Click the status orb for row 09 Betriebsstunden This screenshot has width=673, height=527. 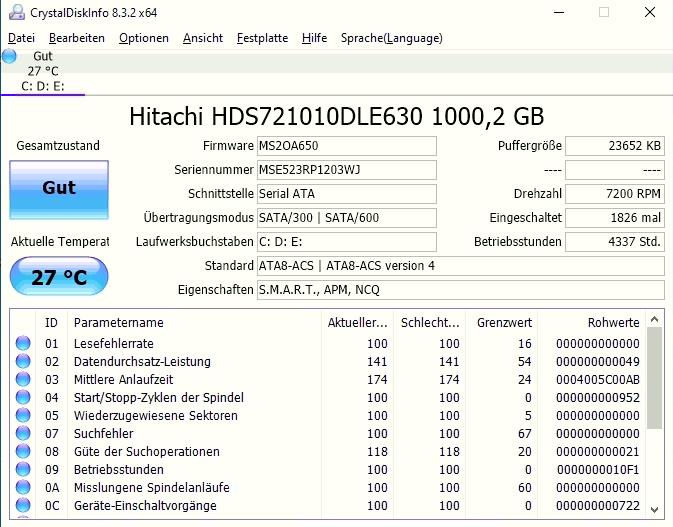(23, 469)
